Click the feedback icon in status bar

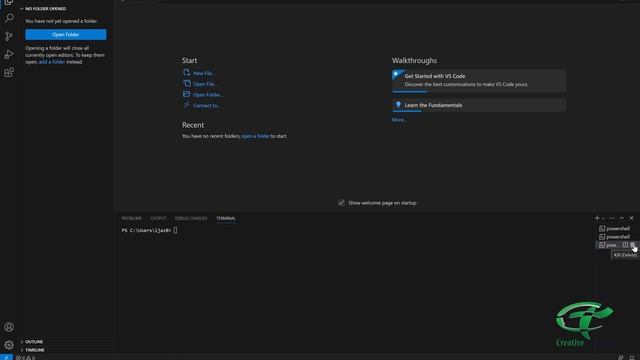coord(620,358)
